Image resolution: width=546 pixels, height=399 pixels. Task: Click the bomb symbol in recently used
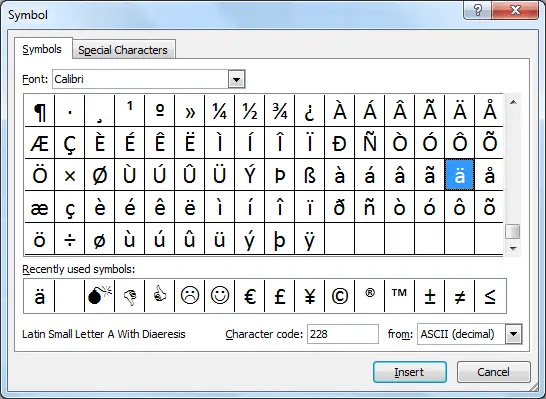click(100, 296)
